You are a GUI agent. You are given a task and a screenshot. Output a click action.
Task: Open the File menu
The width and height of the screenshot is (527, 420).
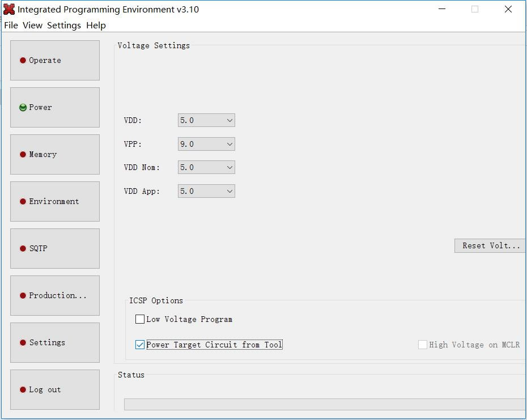(11, 25)
